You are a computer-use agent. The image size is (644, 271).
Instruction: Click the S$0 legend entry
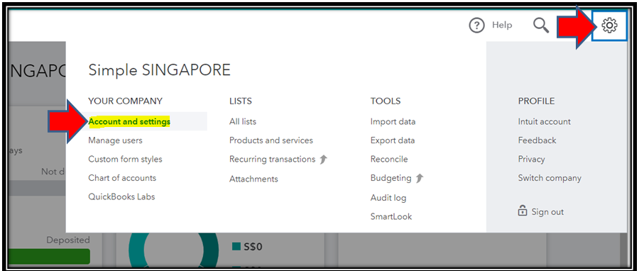248,247
